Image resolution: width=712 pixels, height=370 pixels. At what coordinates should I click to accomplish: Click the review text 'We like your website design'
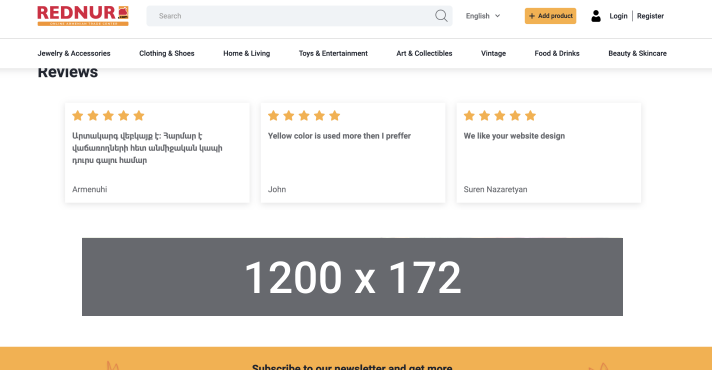(514, 136)
